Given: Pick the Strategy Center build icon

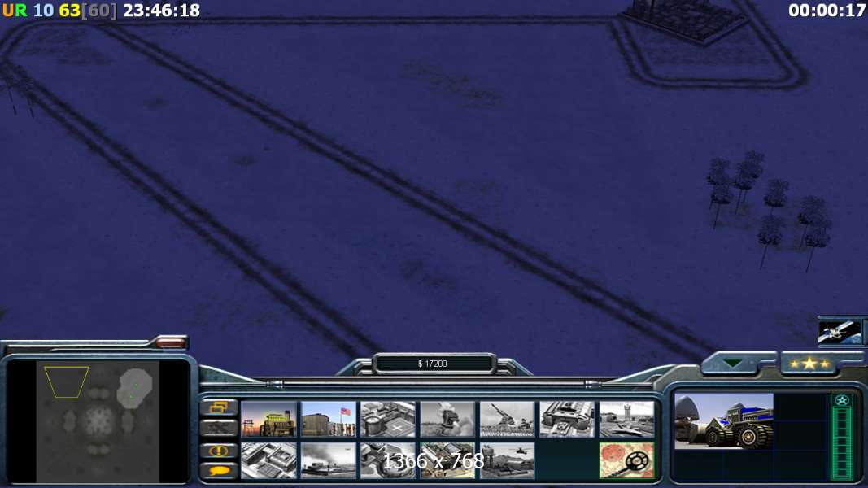Looking at the screenshot, I should (x=268, y=460).
